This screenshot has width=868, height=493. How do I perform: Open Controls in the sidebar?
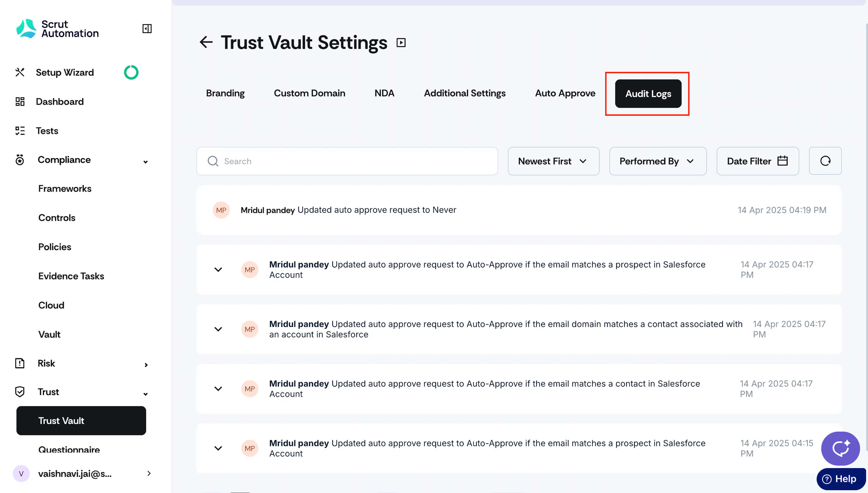click(x=57, y=218)
